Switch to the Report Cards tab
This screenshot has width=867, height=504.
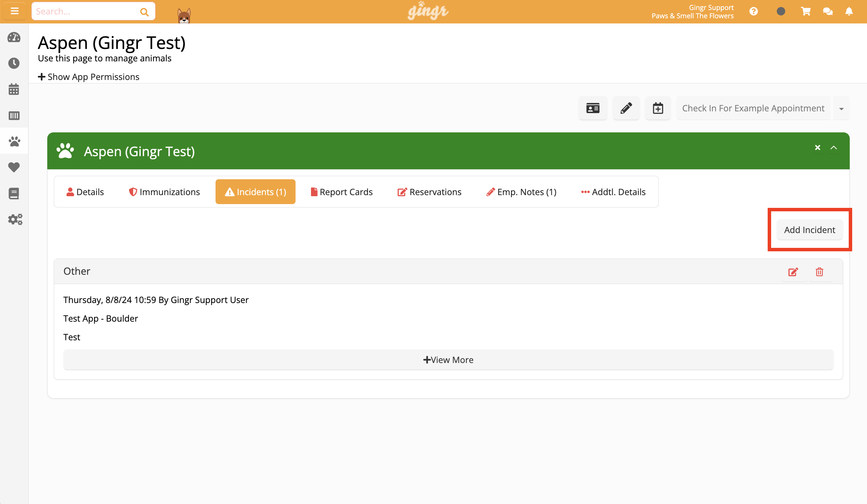point(342,192)
